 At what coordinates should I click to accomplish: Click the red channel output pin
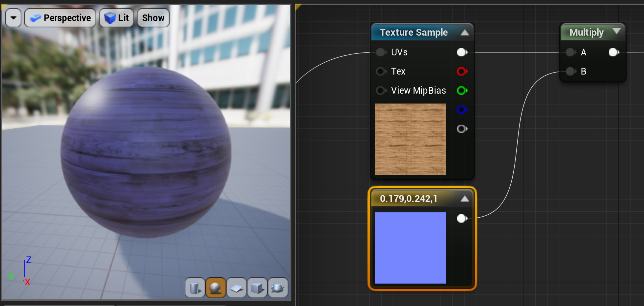462,71
